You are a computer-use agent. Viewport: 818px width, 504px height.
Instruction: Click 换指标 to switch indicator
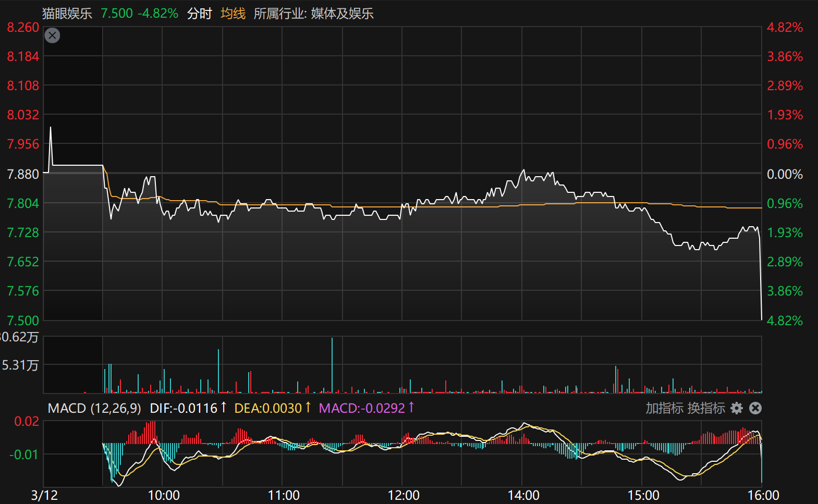tap(706, 408)
